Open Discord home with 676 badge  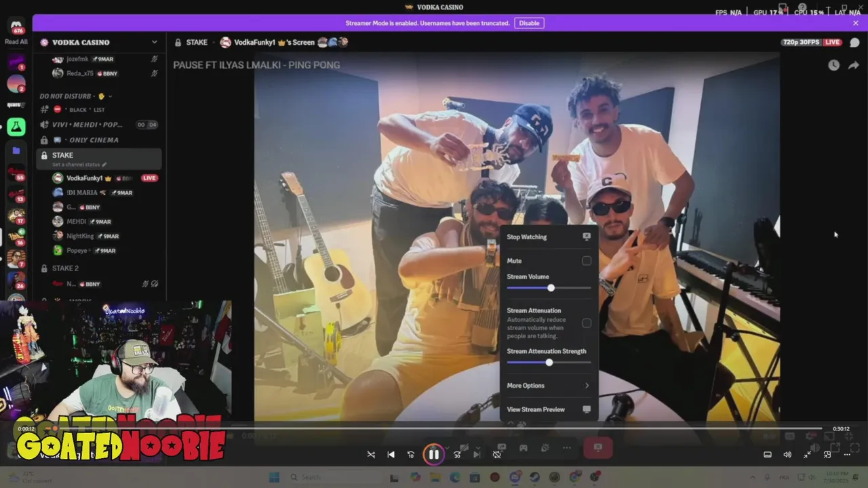(x=16, y=27)
